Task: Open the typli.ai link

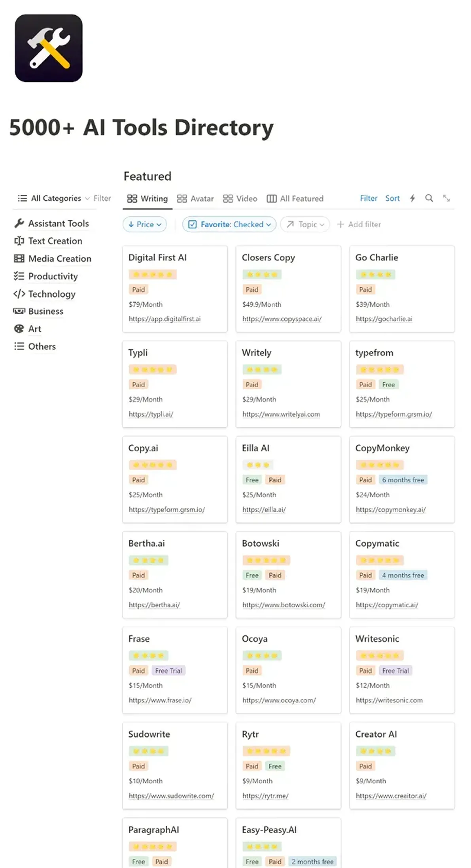Action: coord(151,414)
